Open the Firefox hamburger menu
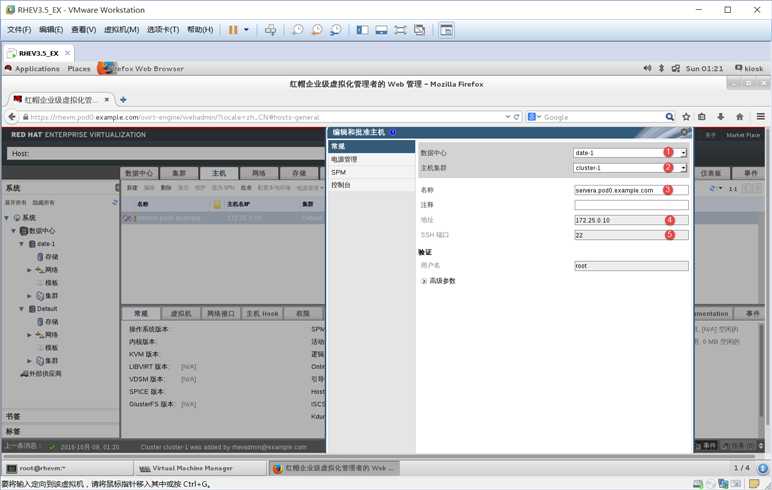Image resolution: width=772 pixels, height=490 pixels. 761,117
